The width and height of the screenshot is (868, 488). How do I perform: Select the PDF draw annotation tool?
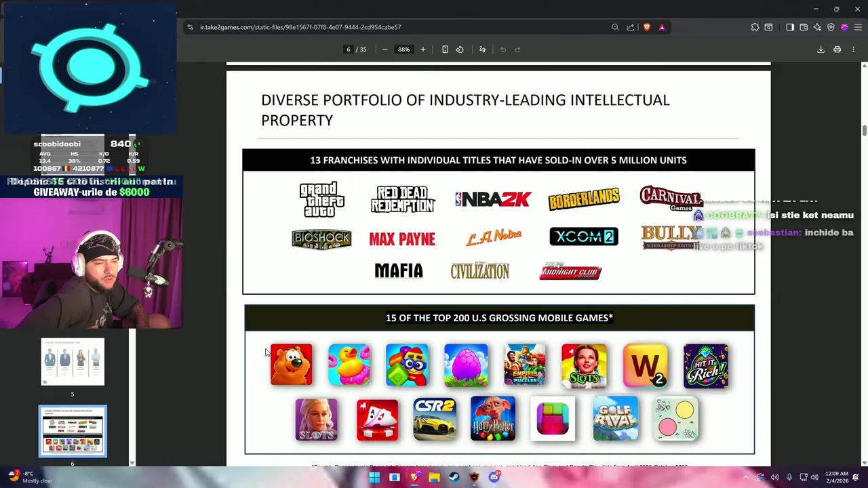point(483,49)
